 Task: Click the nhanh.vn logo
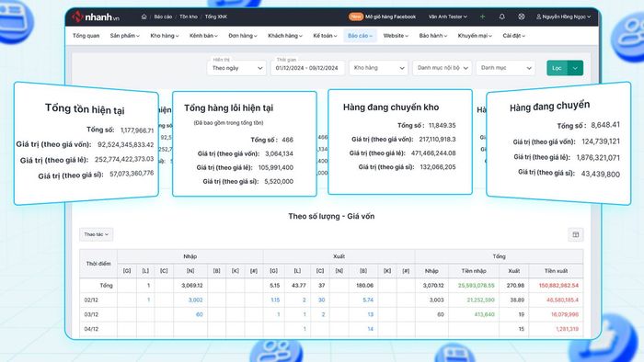(x=96, y=17)
